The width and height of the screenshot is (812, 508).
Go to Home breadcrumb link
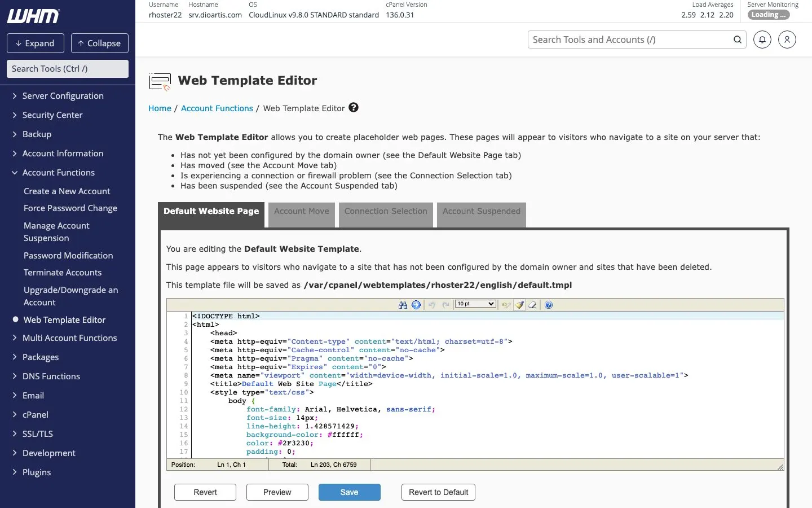160,108
